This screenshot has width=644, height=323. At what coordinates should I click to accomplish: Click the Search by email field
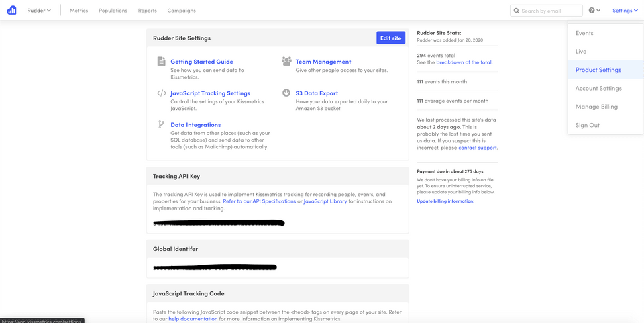[x=550, y=11]
